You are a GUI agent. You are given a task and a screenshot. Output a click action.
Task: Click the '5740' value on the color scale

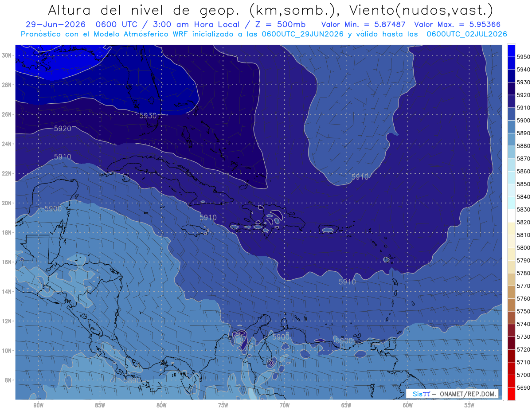pos(524,324)
